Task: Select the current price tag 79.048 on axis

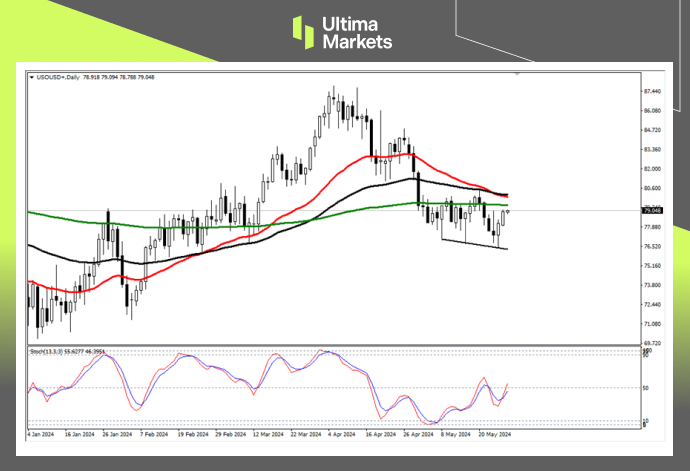Action: (652, 211)
